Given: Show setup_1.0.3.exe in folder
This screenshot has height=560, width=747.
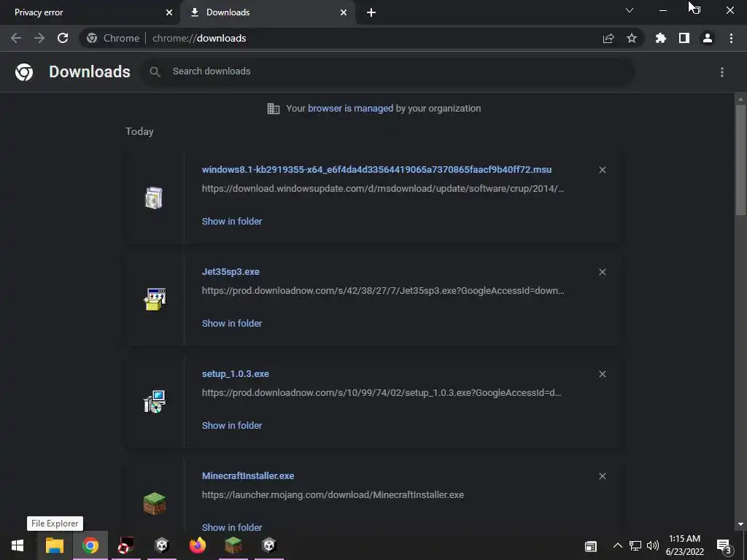Looking at the screenshot, I should [232, 426].
